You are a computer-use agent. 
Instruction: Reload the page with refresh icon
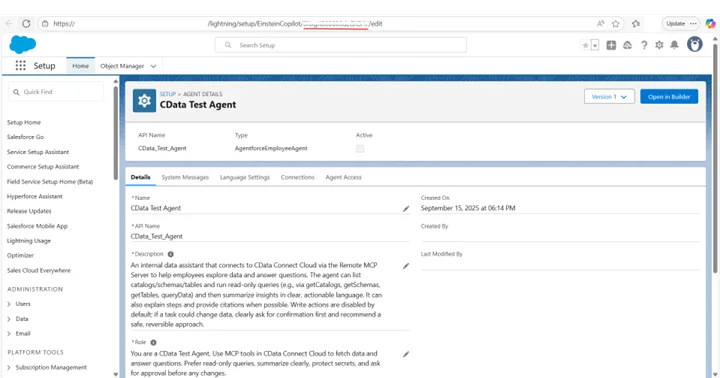click(x=26, y=23)
